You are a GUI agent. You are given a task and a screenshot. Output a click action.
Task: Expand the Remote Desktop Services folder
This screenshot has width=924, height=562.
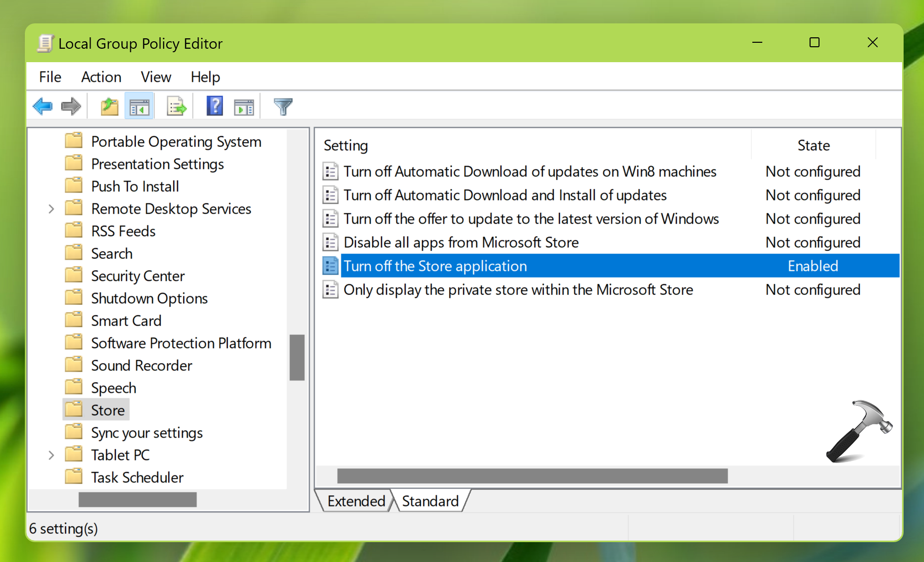point(51,209)
